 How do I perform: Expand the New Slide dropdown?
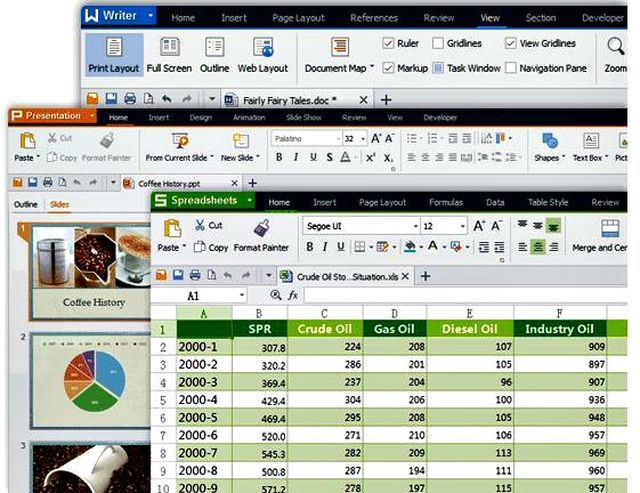tap(258, 157)
